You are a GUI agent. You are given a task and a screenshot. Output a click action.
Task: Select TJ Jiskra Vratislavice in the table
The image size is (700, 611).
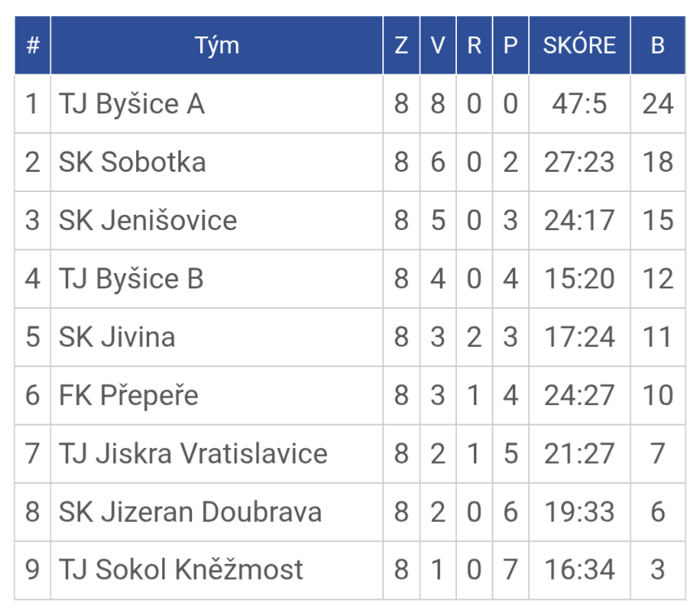click(x=193, y=454)
